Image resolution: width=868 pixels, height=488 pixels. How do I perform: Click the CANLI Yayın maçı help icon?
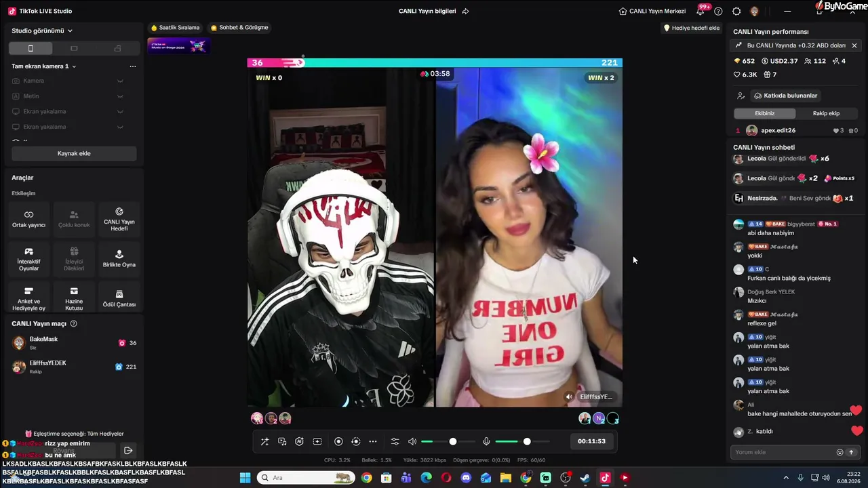click(74, 324)
